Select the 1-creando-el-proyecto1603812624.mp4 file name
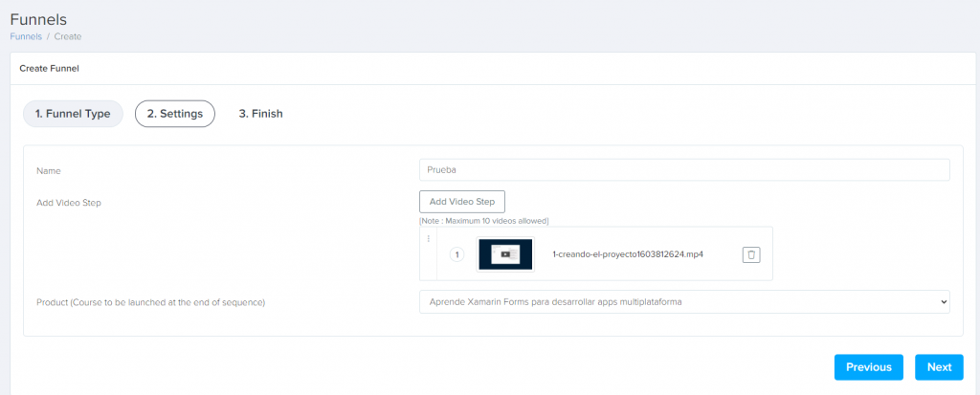Image resolution: width=980 pixels, height=395 pixels. pyautogui.click(x=628, y=254)
